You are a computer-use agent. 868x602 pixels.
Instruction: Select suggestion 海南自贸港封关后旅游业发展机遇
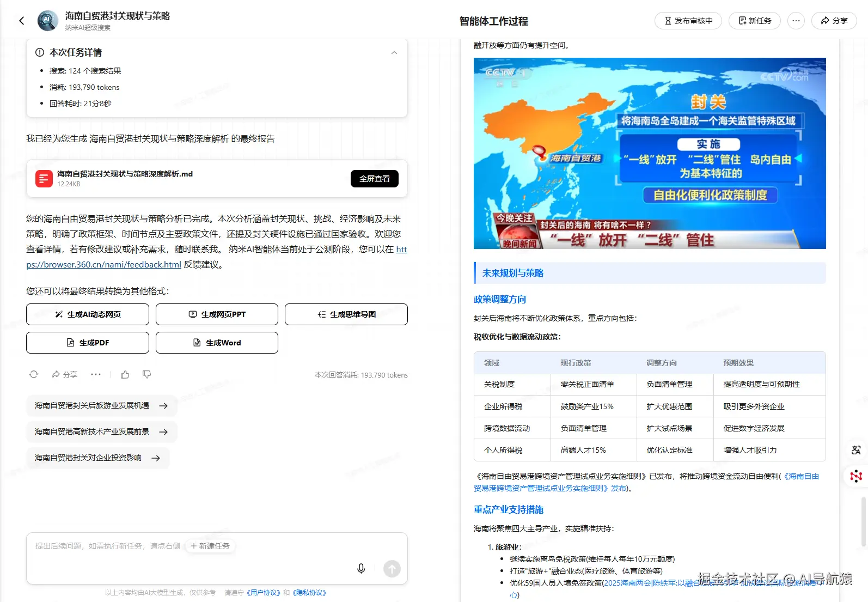coord(101,405)
